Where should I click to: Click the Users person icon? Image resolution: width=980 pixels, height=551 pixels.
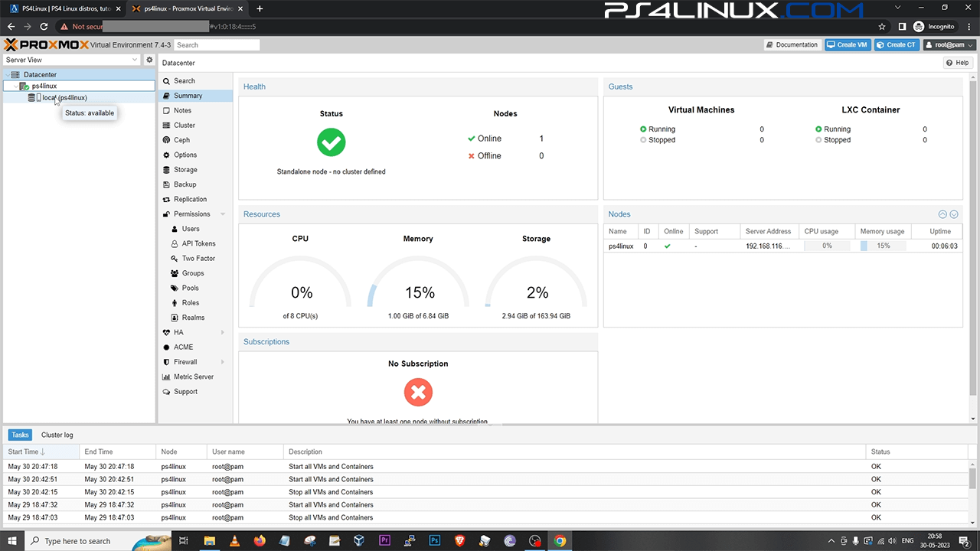pos(175,229)
